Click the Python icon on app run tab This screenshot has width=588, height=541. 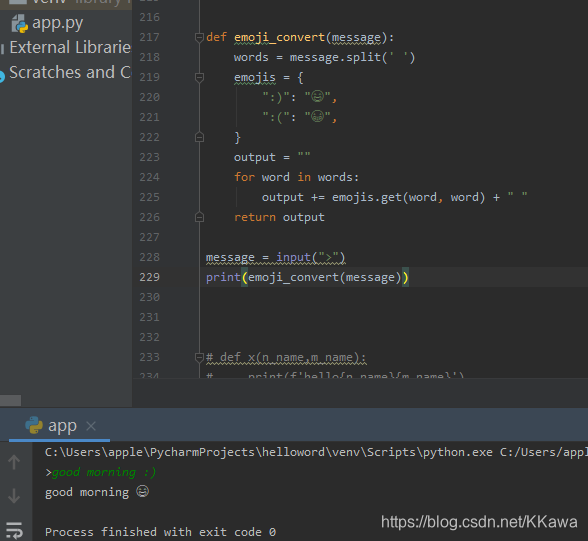pyautogui.click(x=34, y=425)
